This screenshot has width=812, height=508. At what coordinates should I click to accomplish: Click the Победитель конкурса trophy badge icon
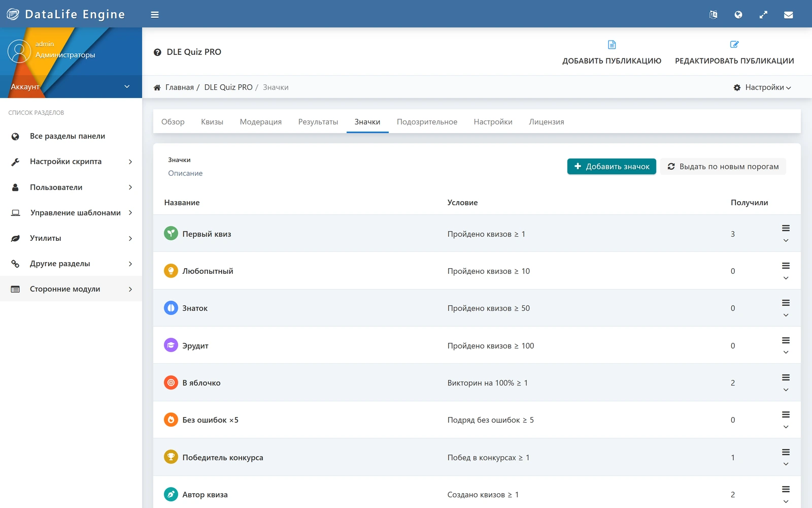(x=171, y=457)
